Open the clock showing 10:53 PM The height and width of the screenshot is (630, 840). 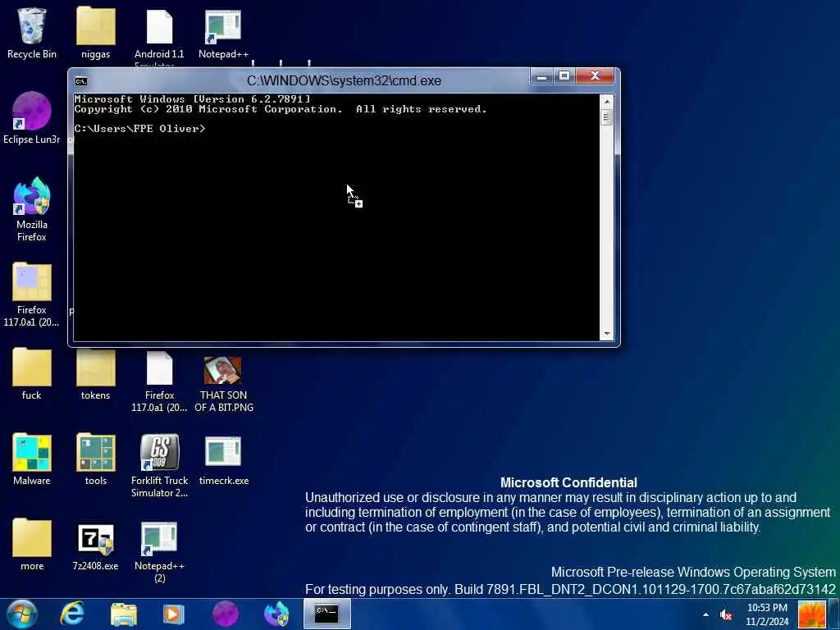(767, 614)
